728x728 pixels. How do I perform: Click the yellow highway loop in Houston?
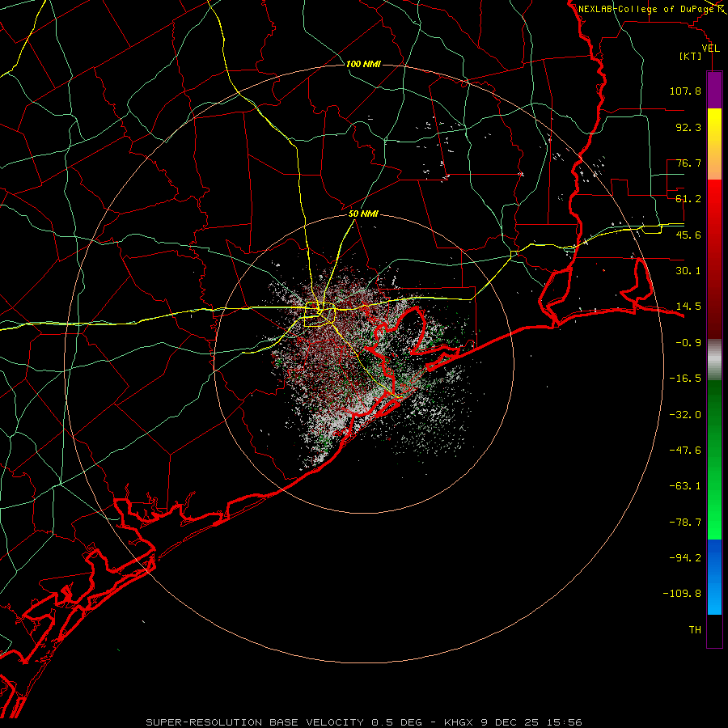320,315
